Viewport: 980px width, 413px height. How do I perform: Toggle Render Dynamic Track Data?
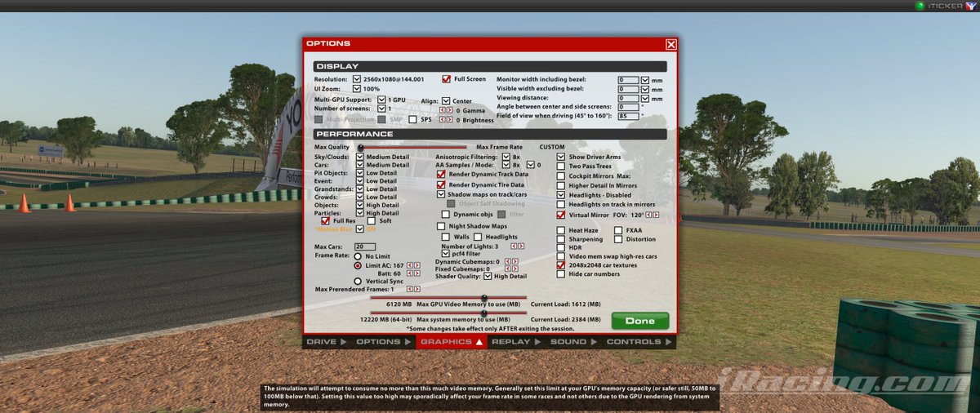pos(441,174)
